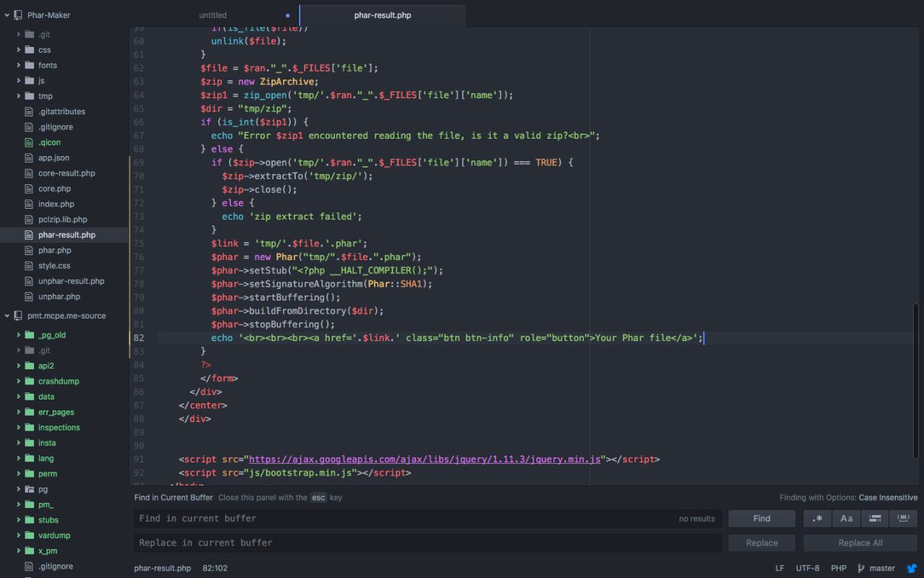Image resolution: width=924 pixels, height=578 pixels.
Task: Open pclzip.lib.php in the tree
Action: tap(63, 220)
